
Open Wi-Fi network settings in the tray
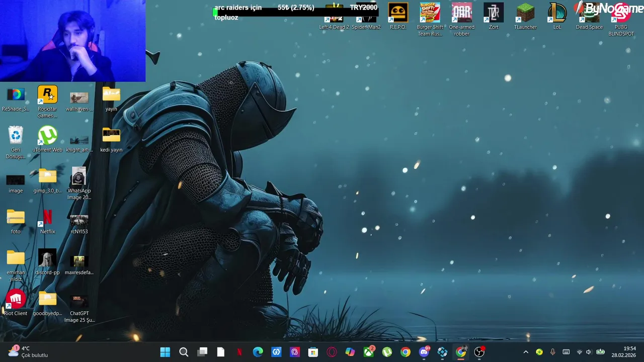tap(579, 352)
